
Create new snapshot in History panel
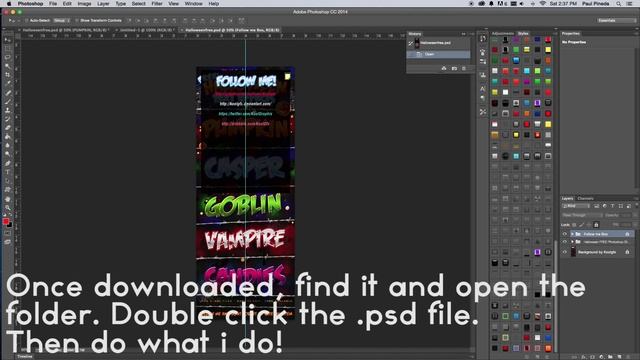454,69
